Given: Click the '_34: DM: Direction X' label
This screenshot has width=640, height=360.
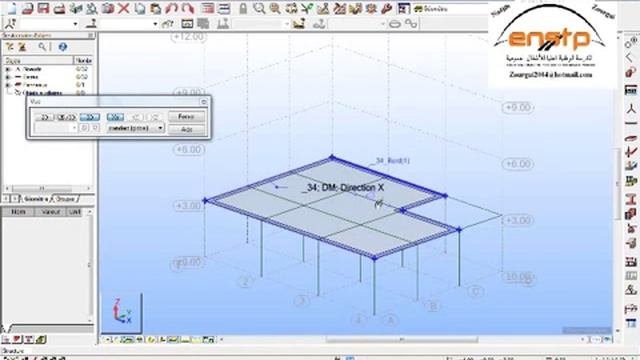Looking at the screenshot, I should point(343,188).
